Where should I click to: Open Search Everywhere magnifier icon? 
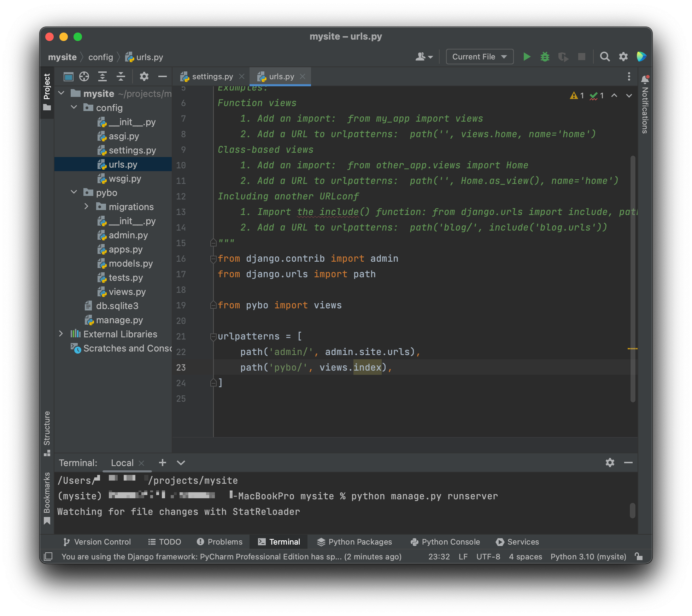[605, 57]
